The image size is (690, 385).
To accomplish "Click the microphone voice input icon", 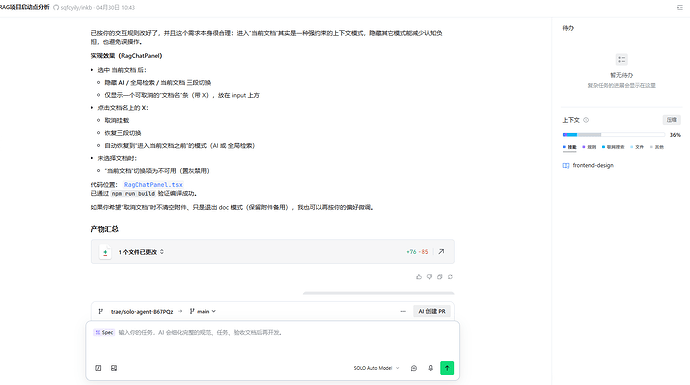I will pos(430,368).
